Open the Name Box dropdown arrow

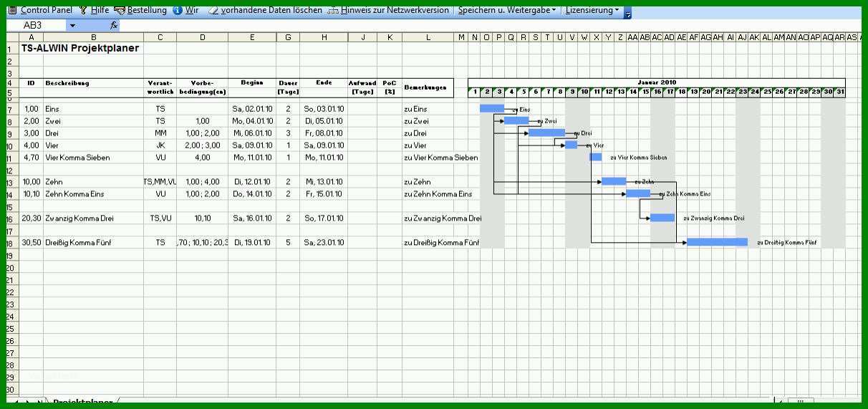click(72, 26)
